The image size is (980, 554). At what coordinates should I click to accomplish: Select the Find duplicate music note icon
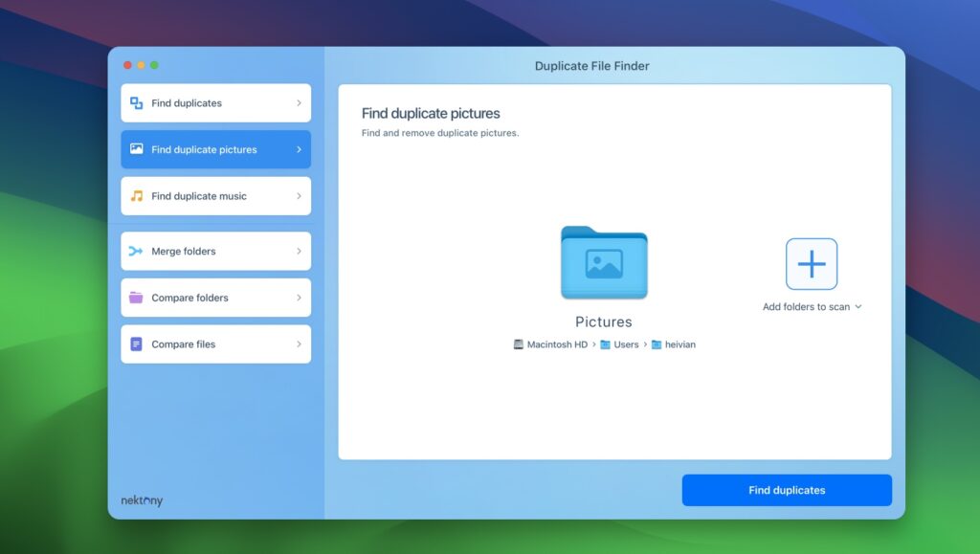click(x=137, y=195)
